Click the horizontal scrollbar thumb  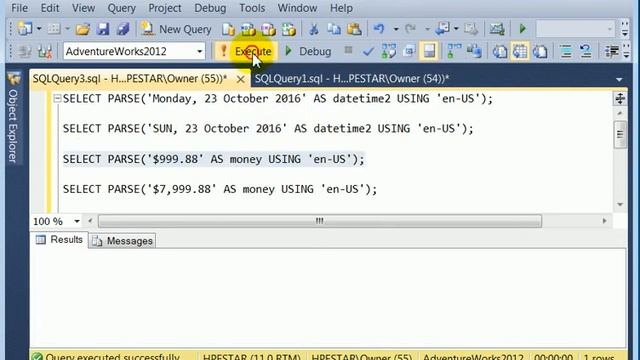pos(320,221)
